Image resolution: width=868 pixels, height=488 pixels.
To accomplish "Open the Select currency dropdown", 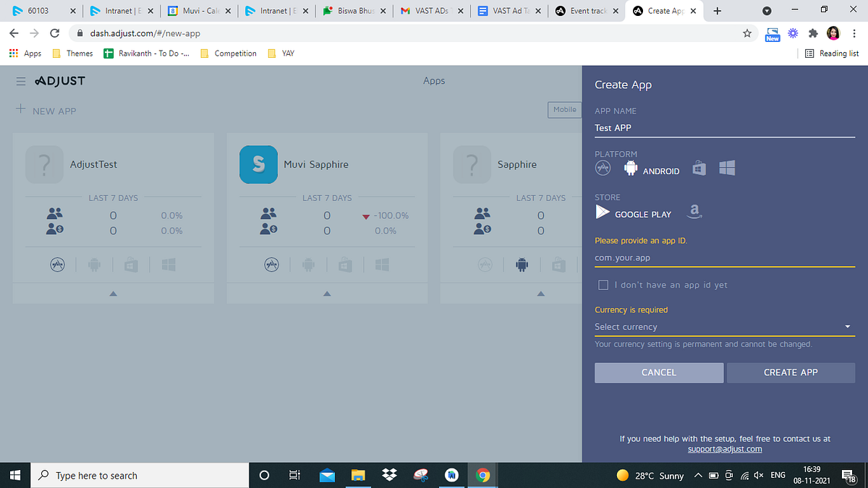I will click(x=725, y=327).
